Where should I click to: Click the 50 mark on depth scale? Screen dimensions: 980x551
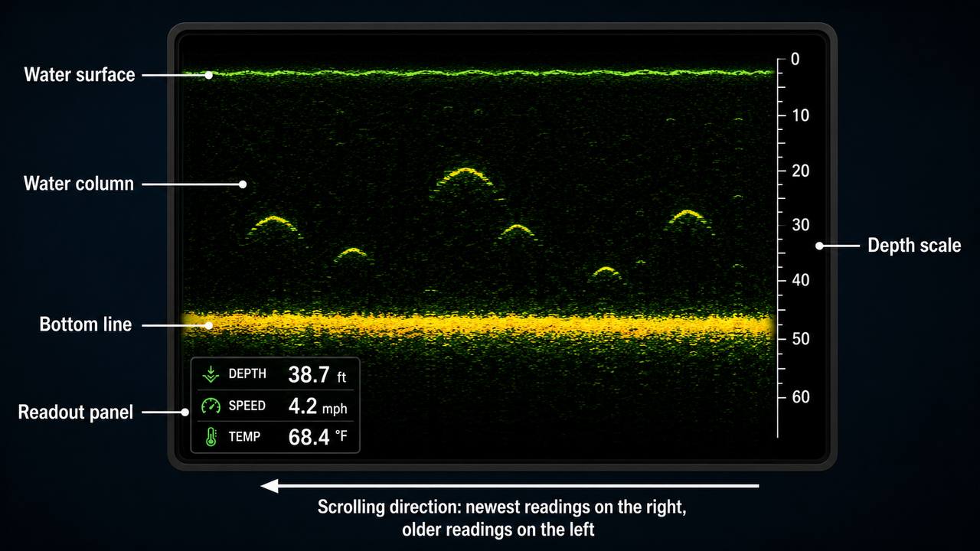click(x=799, y=338)
